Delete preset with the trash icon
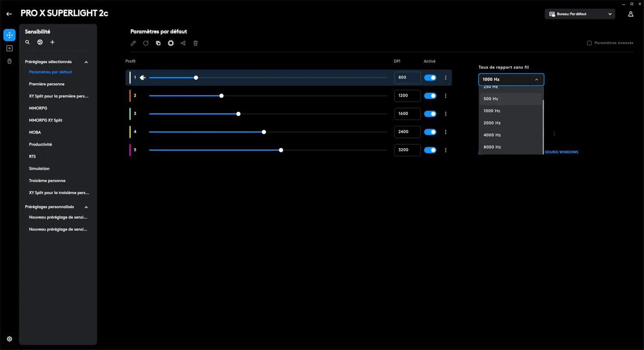Screen dimensions: 644x350 (196, 43)
